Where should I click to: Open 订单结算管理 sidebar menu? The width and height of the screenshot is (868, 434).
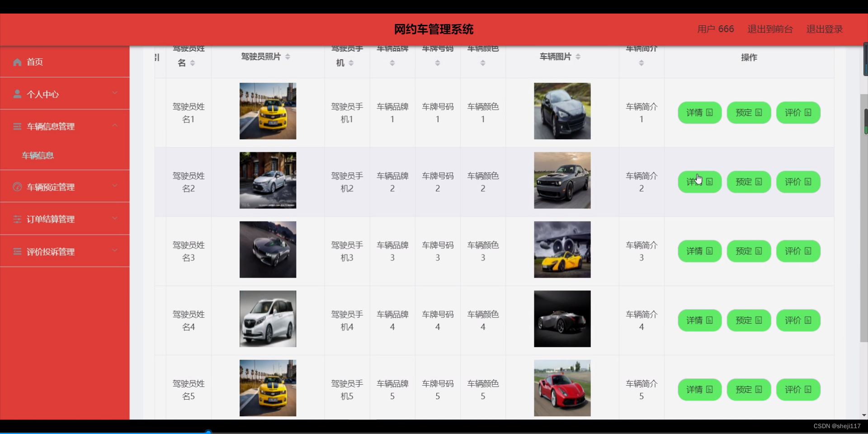pyautogui.click(x=65, y=219)
